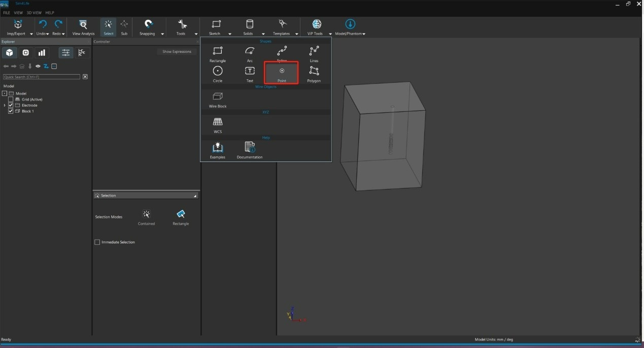The width and height of the screenshot is (644, 348).
Task: Click the Show Expressions button
Action: click(x=177, y=51)
